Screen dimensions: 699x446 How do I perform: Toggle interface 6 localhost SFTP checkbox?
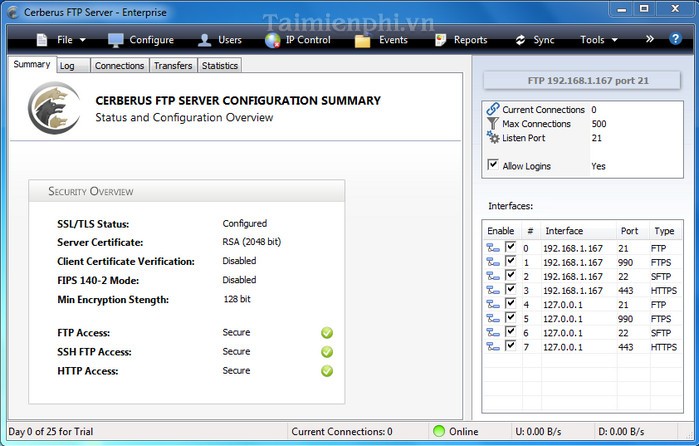510,331
